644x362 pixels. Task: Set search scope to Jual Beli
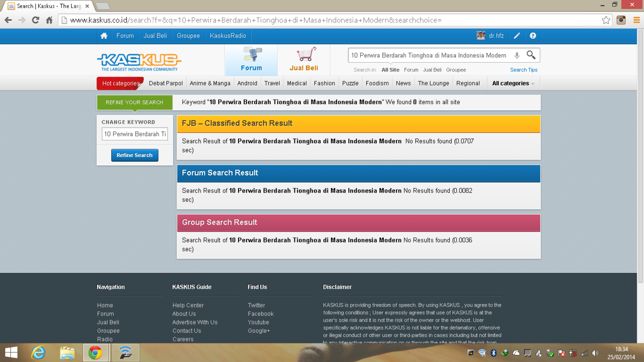click(x=432, y=70)
